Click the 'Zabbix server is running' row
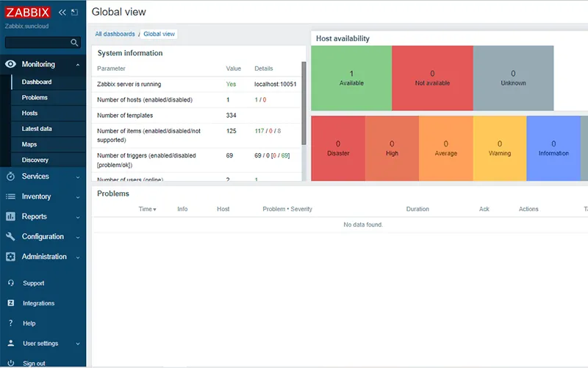588x368 pixels. (x=196, y=84)
